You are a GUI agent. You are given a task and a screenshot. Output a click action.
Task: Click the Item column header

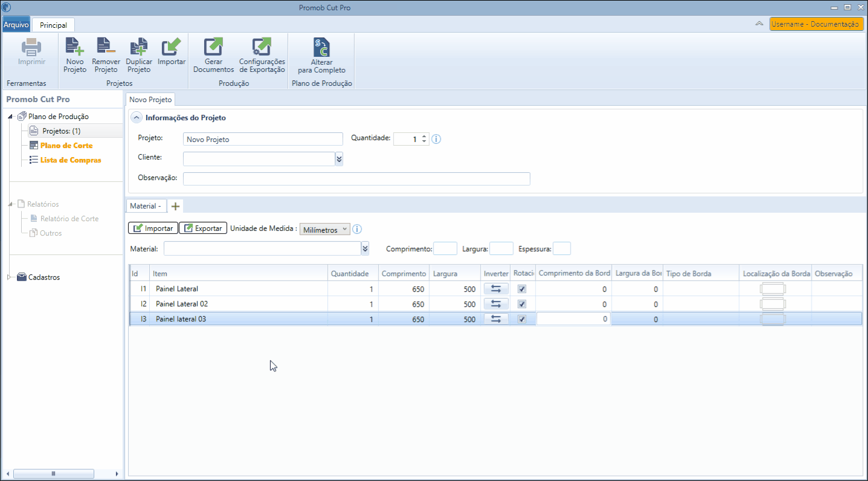pos(239,274)
